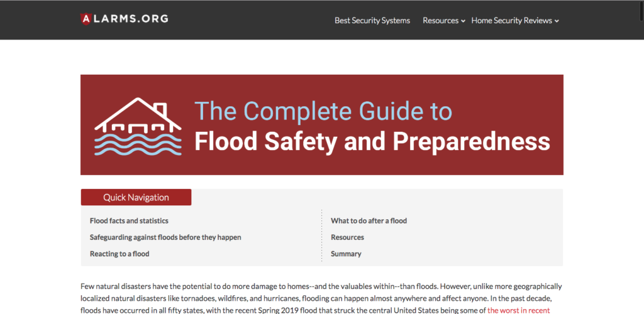Open Home Security Reviews menu

pos(511,21)
